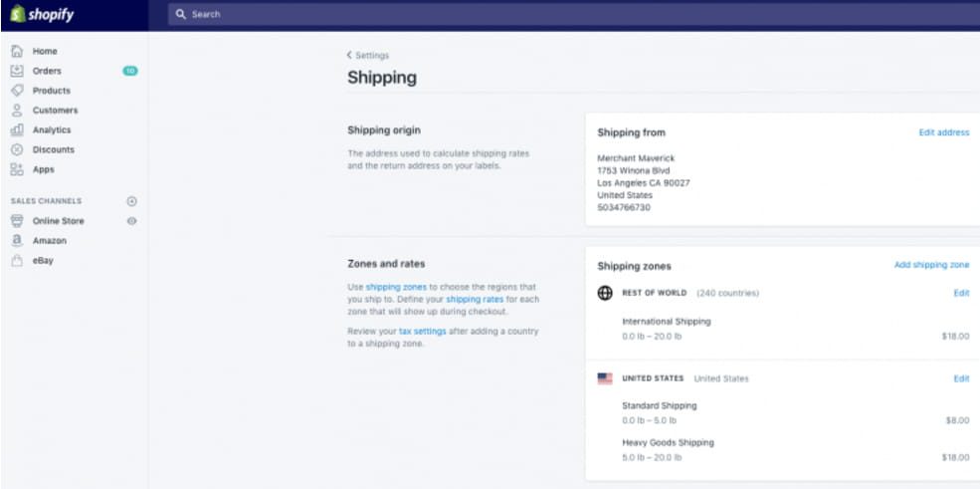
Task: Click the Analytics bar chart icon
Action: (x=17, y=130)
